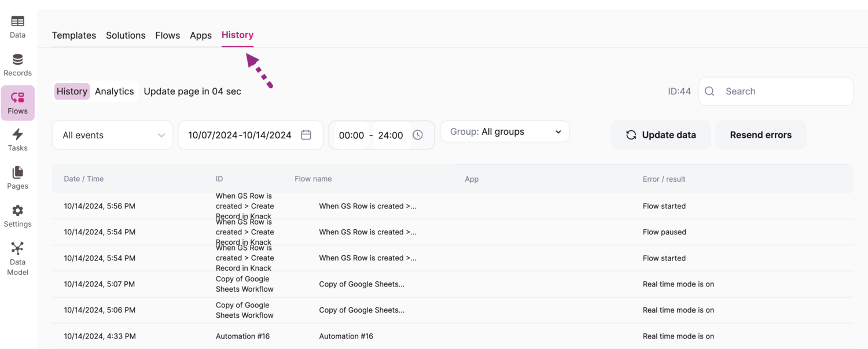The width and height of the screenshot is (868, 349).
Task: Open the Group: All groups dropdown
Action: pyautogui.click(x=505, y=131)
